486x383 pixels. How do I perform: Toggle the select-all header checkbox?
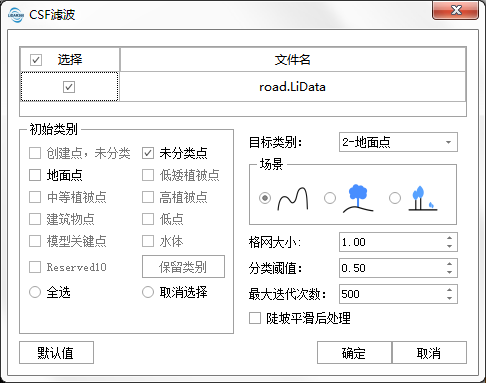pyautogui.click(x=36, y=60)
